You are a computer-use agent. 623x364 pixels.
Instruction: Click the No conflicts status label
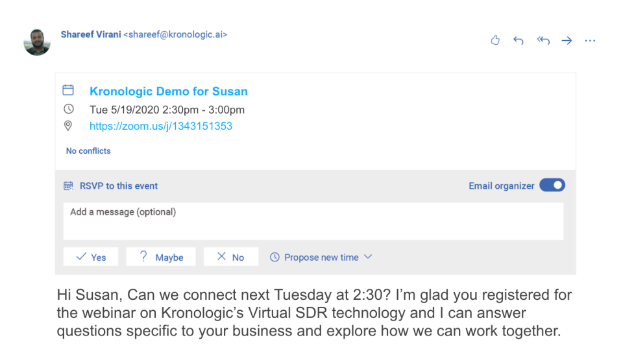click(88, 151)
